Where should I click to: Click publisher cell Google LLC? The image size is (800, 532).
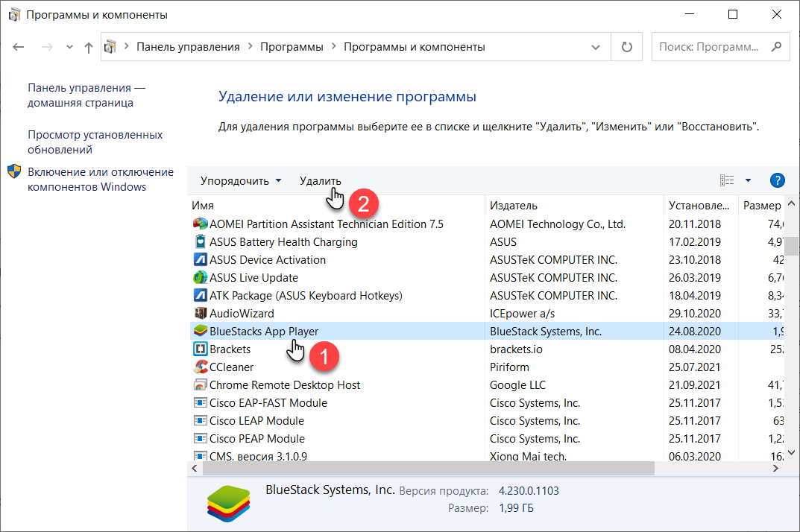pos(517,385)
